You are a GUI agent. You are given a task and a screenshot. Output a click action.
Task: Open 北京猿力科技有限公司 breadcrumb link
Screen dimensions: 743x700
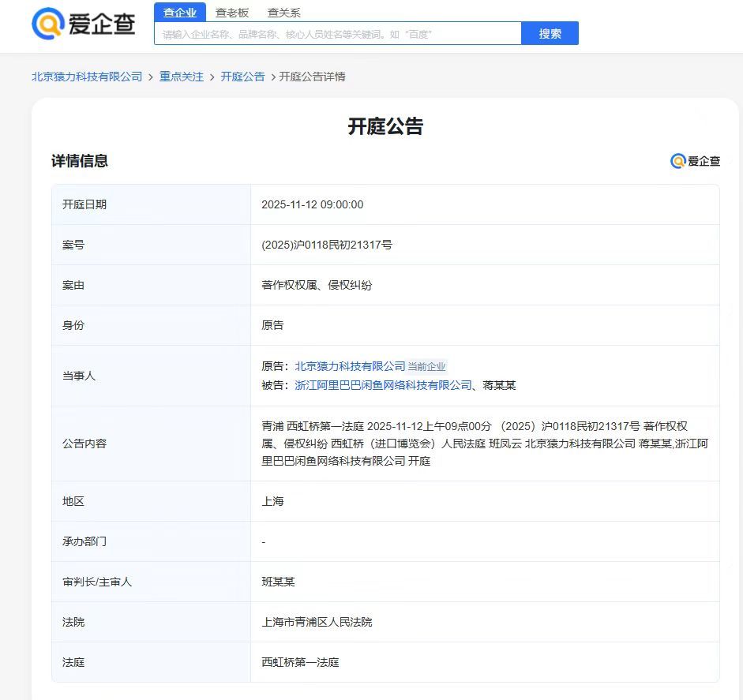[87, 77]
